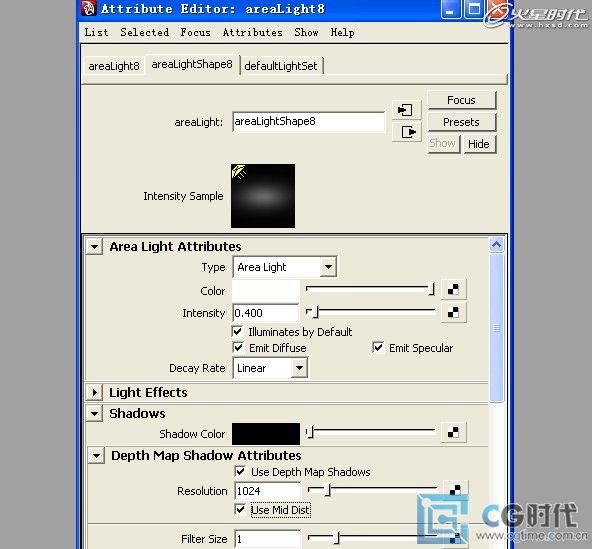Viewport: 592px width, 549px height.
Task: Click the Color slider handle
Action: pos(431,289)
